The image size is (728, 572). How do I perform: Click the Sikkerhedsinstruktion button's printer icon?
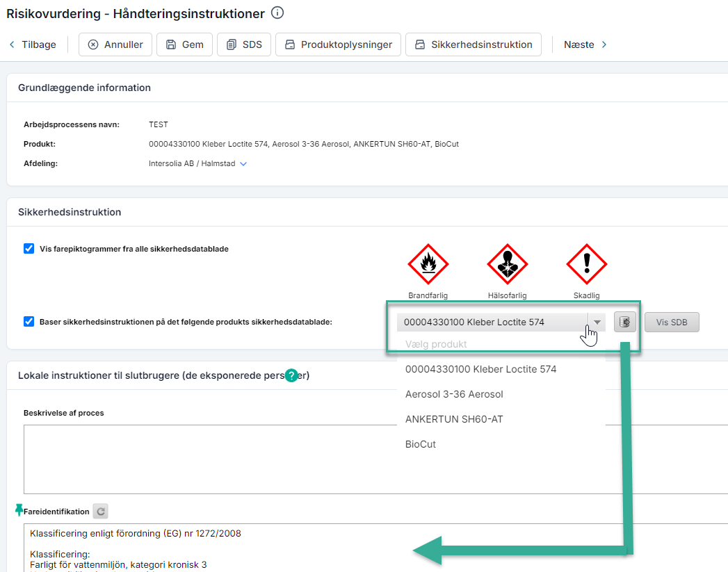pos(420,44)
